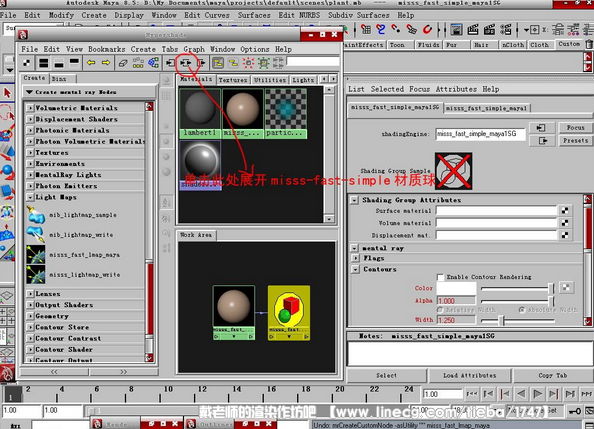Click Copy Tab button
Screen dimensions: 594x429
(x=553, y=376)
